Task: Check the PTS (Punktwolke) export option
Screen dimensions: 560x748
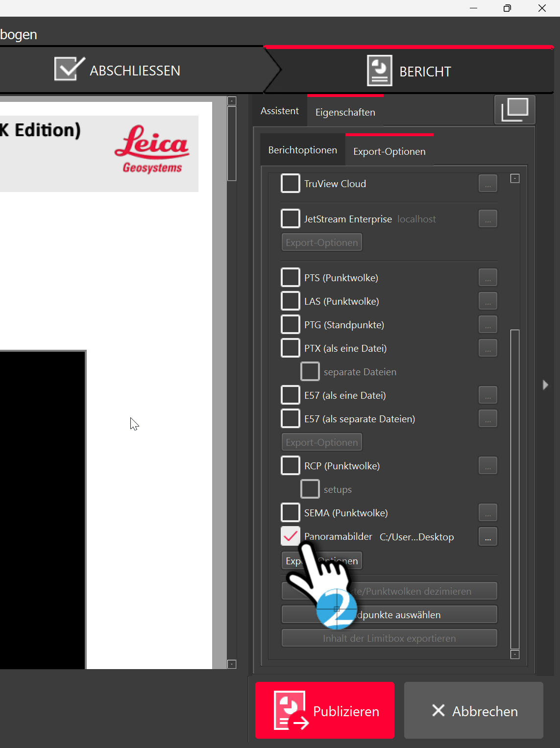Action: tap(291, 277)
